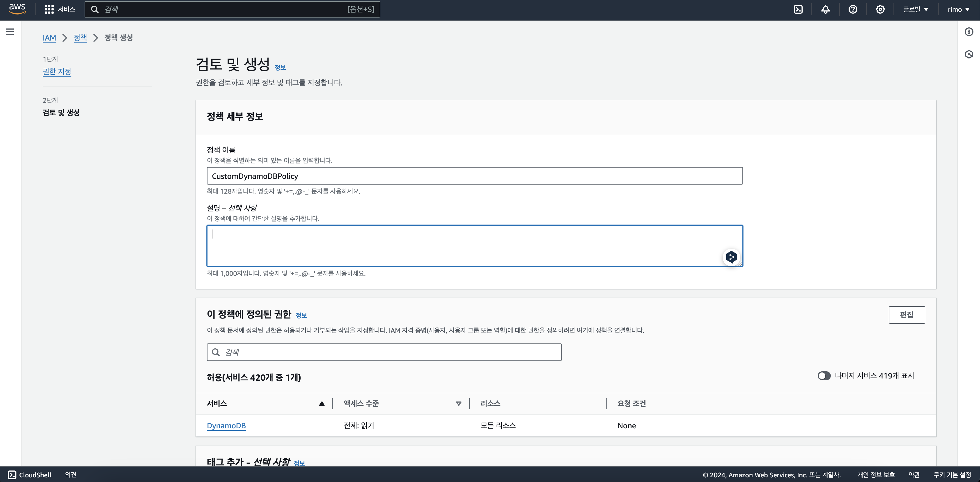
Task: Click the 정책 breadcrumb link
Action: (x=80, y=38)
